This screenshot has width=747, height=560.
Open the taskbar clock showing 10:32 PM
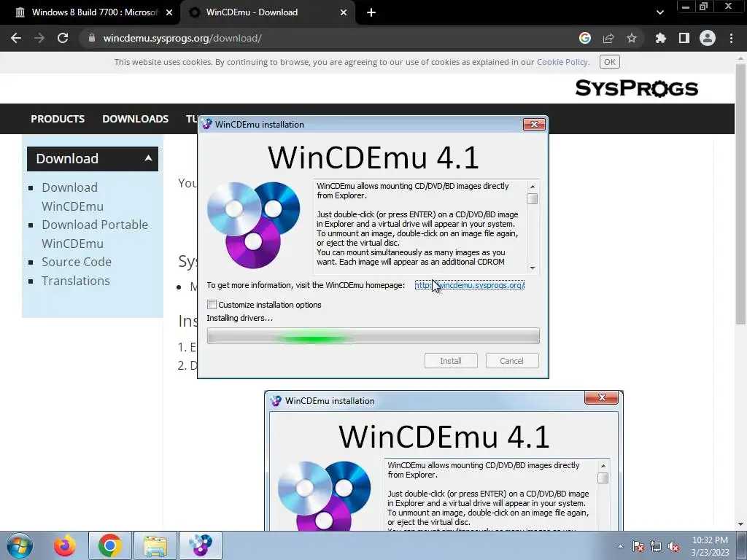(x=710, y=546)
